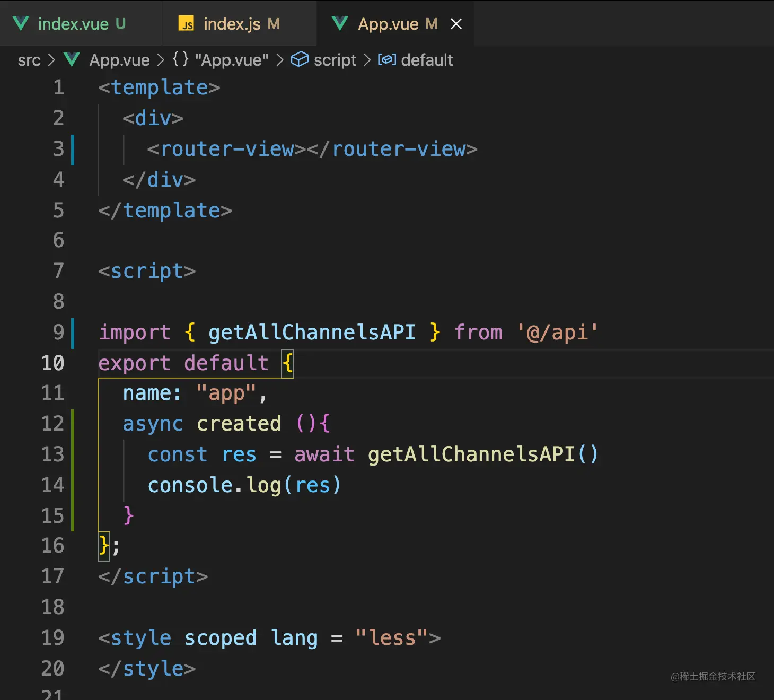The height and width of the screenshot is (700, 774).
Task: Click the Vue icon in breadcrumb
Action: pyautogui.click(x=72, y=59)
